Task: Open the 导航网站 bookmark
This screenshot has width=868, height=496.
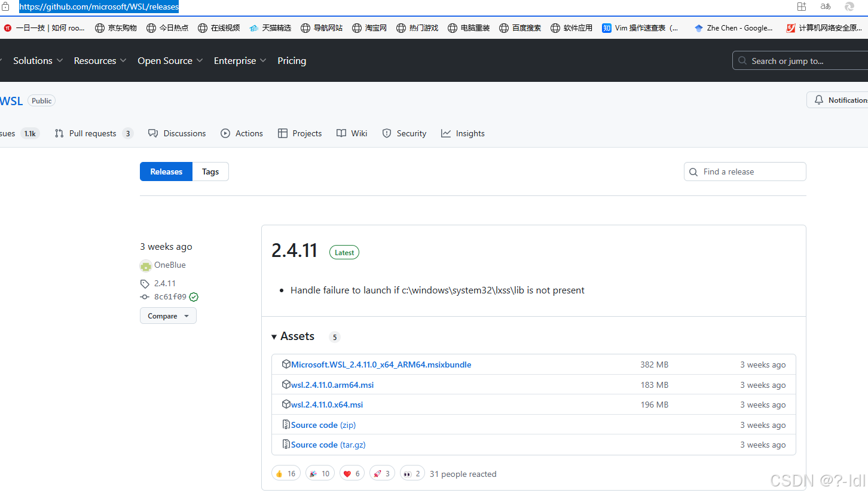Action: pos(322,28)
